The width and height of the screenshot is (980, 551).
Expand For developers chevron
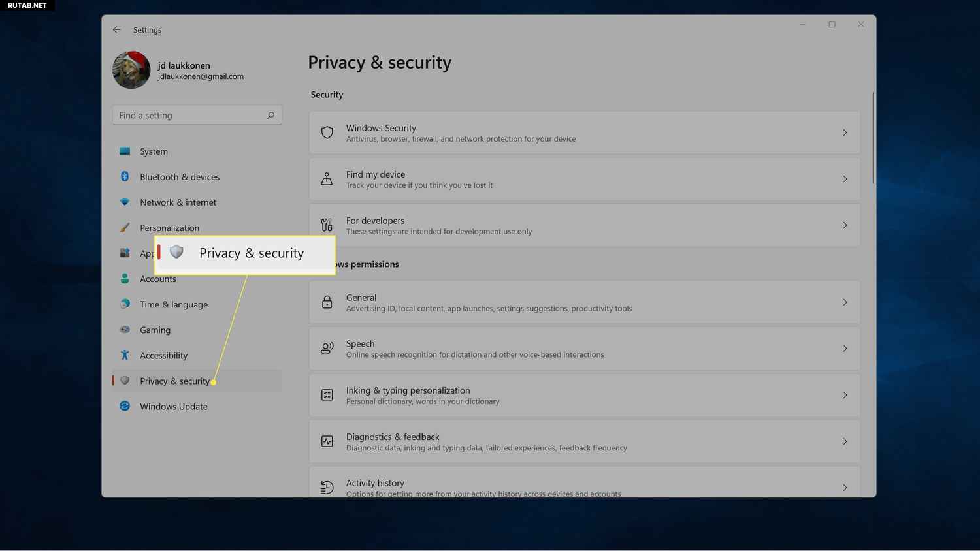(845, 225)
